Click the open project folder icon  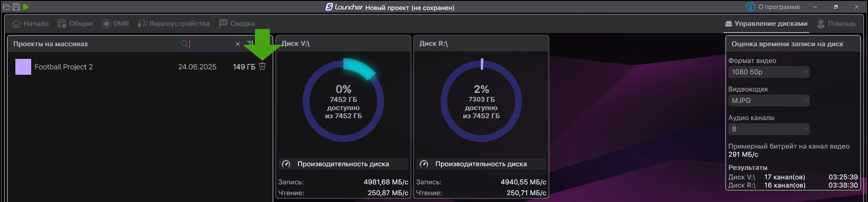(x=6, y=7)
